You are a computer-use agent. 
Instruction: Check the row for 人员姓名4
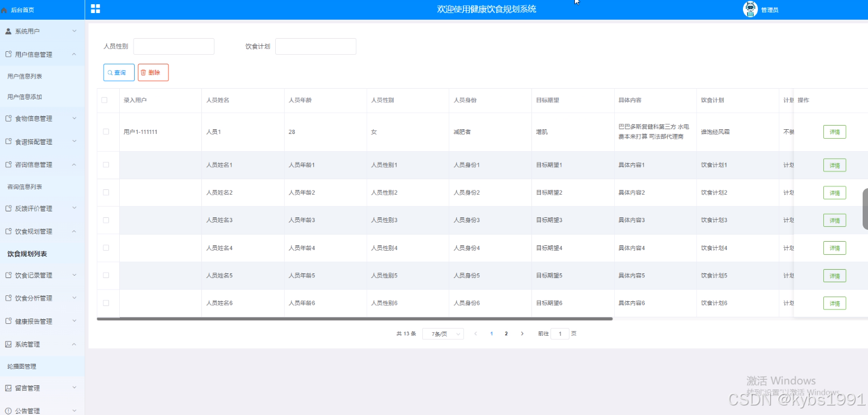tap(106, 248)
